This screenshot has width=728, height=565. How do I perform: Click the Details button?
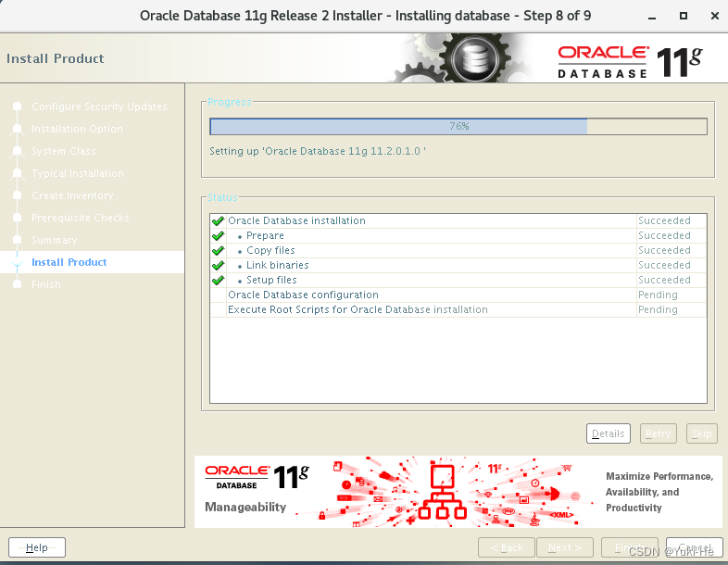click(608, 433)
